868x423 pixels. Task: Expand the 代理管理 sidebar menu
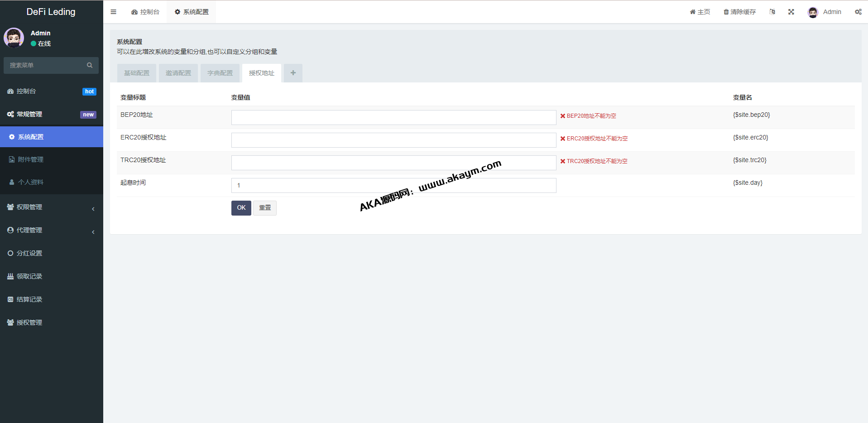51,230
